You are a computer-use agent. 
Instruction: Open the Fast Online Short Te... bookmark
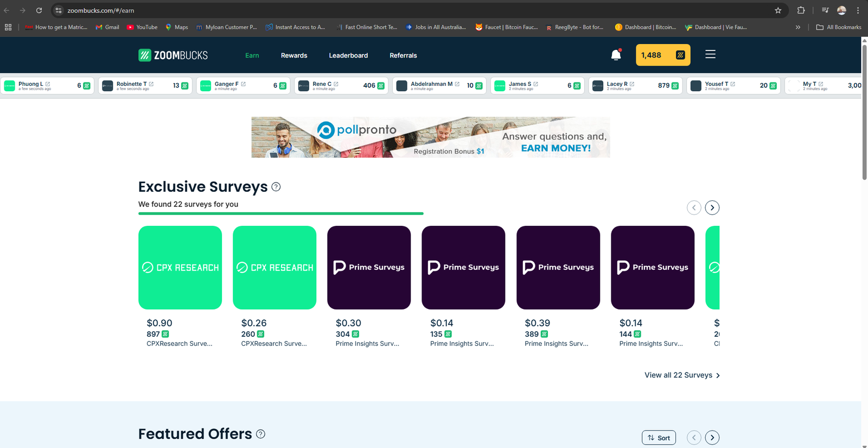(x=366, y=27)
